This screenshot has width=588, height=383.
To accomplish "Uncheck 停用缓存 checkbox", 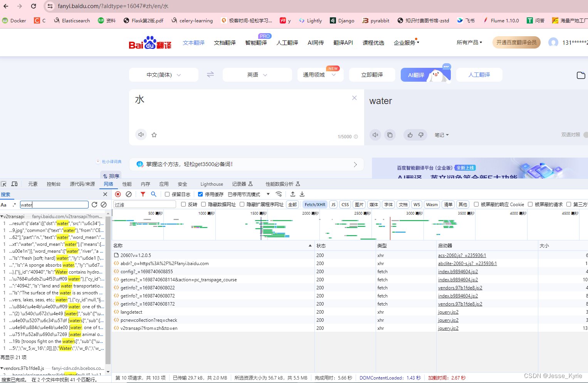I will click(x=200, y=194).
